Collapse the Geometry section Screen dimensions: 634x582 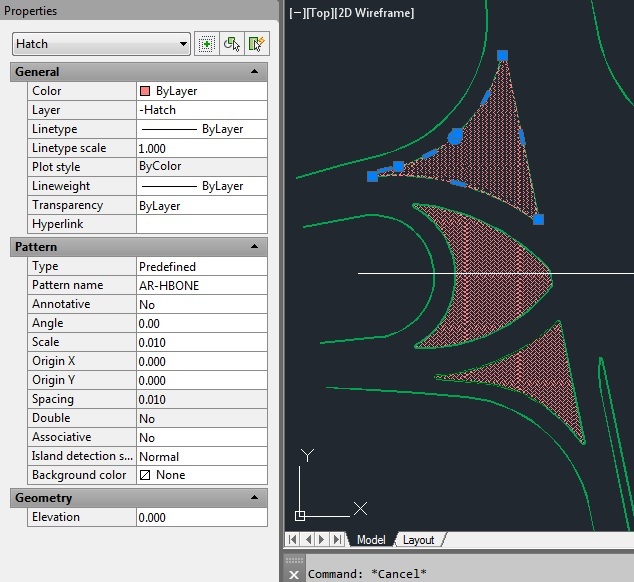click(x=255, y=498)
